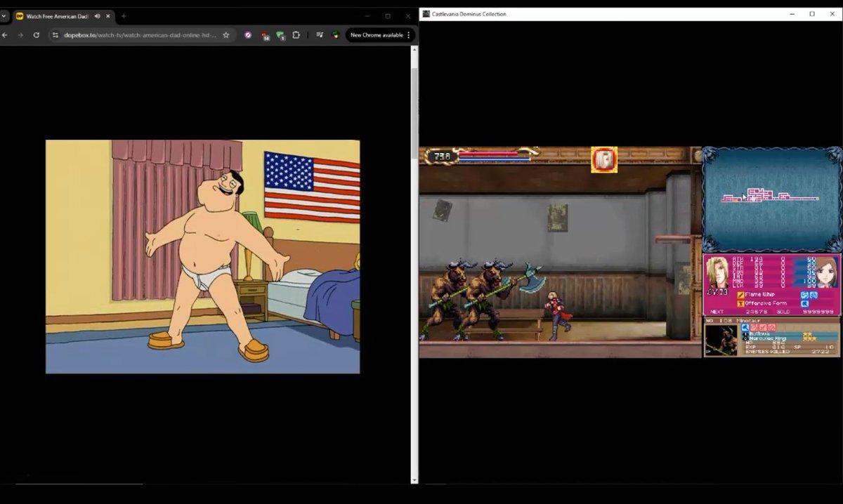Click the dopebox.to address bar URL
The height and width of the screenshot is (504, 843).
tap(140, 35)
